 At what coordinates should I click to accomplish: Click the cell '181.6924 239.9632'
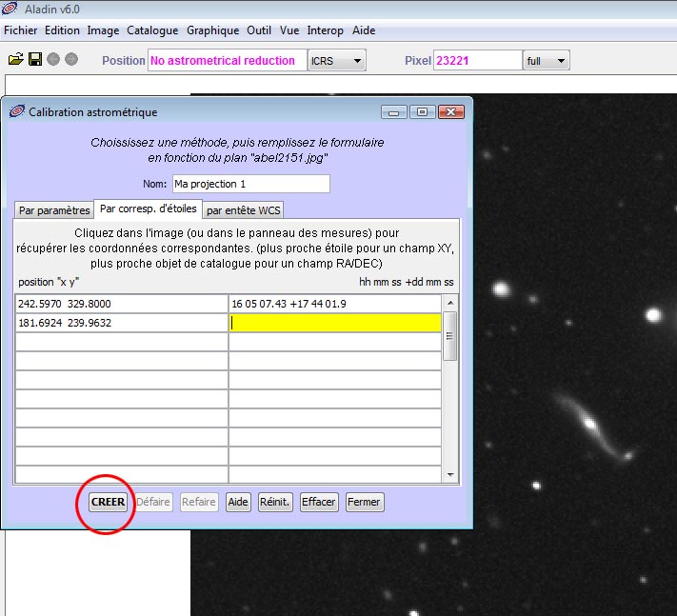point(121,323)
